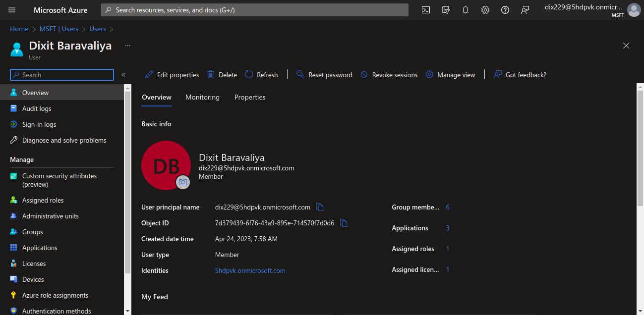Click the account avatar in header

(634, 10)
